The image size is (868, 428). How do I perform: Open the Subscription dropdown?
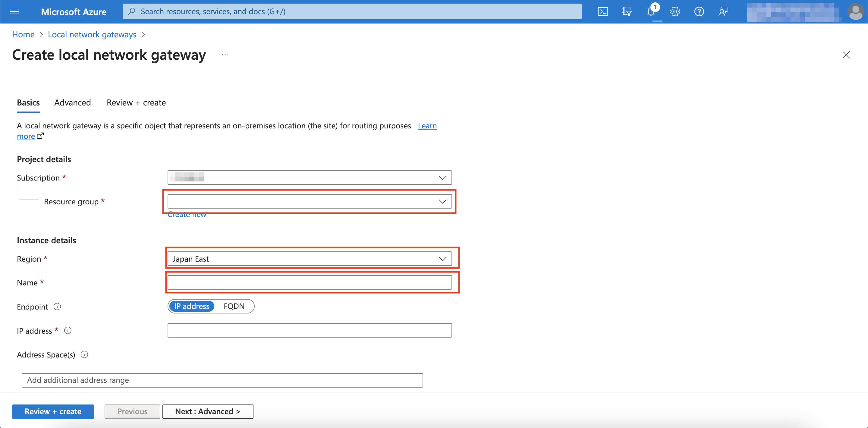(x=309, y=177)
